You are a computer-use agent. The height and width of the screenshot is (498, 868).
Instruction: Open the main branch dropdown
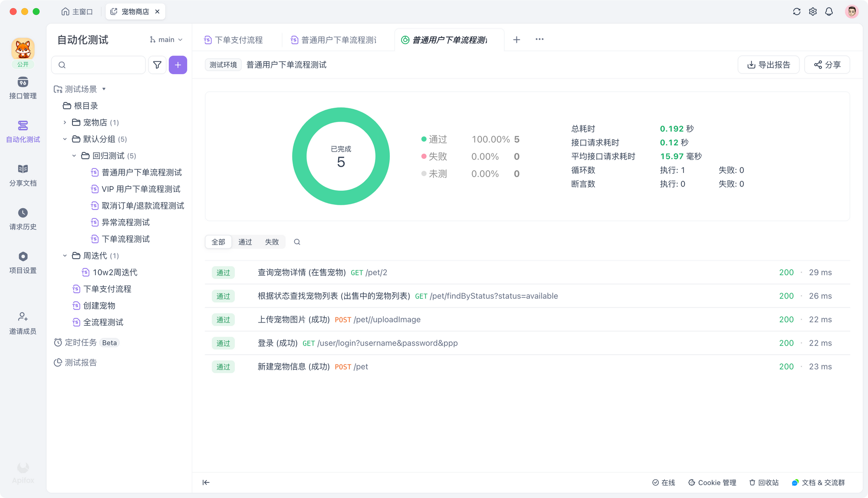click(166, 40)
